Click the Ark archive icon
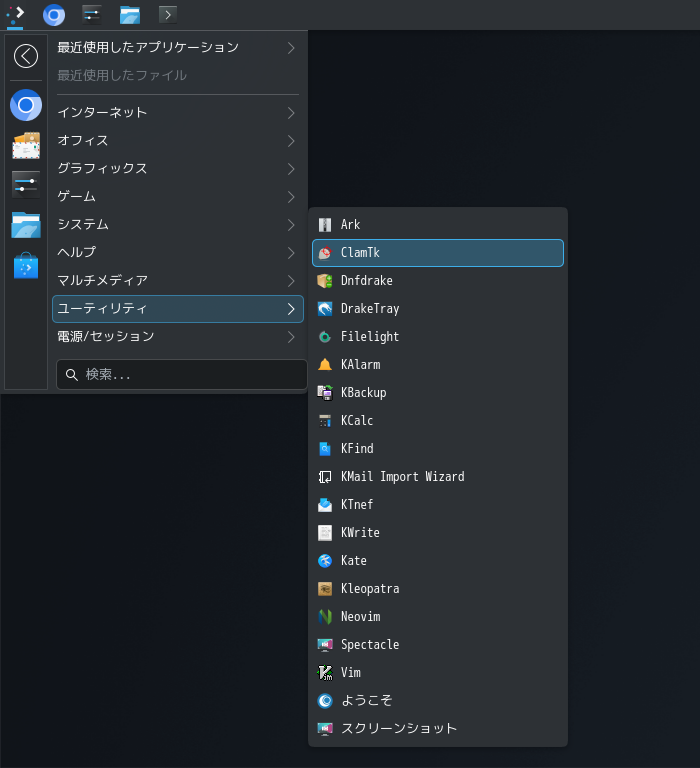700x768 pixels. (x=325, y=225)
